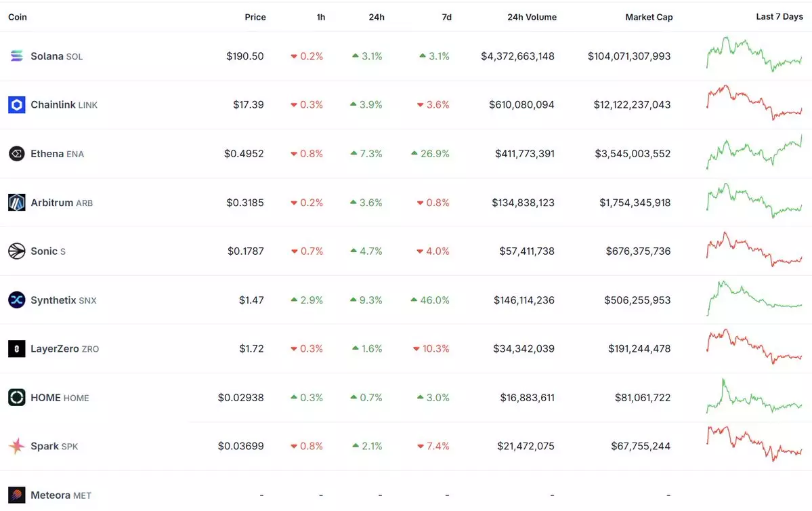Sort by the 7d change header
The width and height of the screenshot is (812, 511).
point(446,17)
